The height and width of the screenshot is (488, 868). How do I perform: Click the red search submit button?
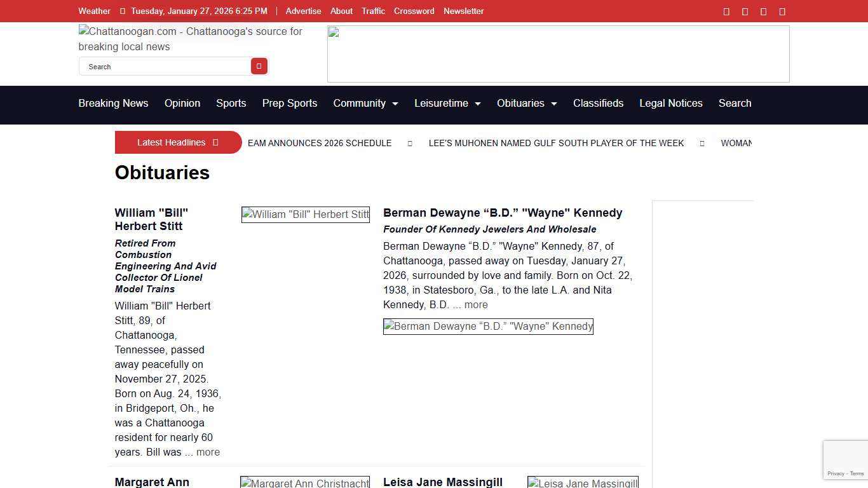click(x=259, y=66)
